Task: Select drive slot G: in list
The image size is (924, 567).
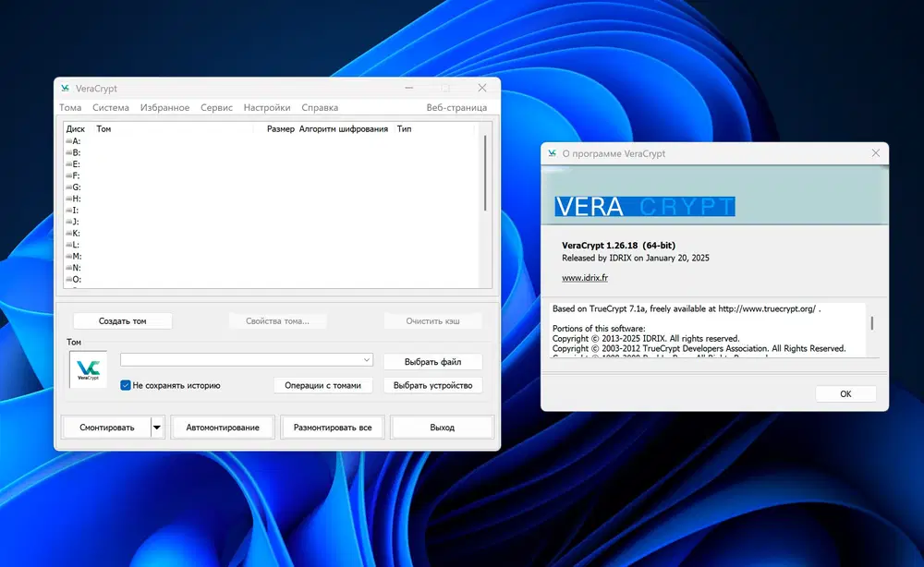Action: (x=73, y=187)
